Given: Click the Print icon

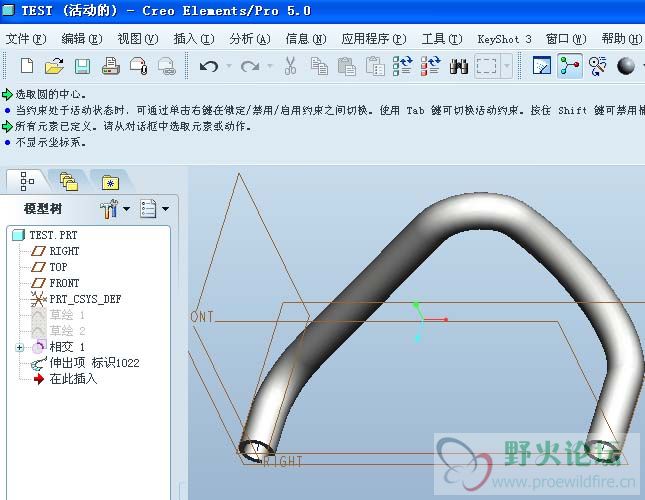Looking at the screenshot, I should [110, 66].
